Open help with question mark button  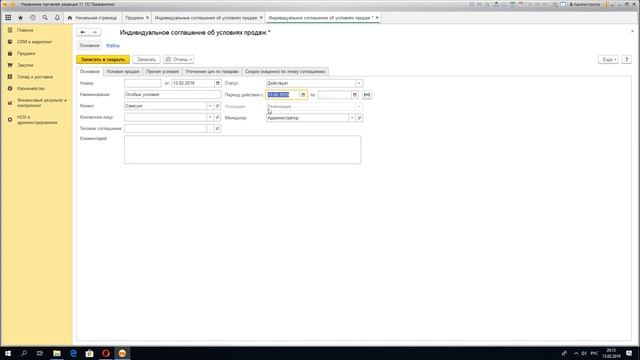[627, 60]
